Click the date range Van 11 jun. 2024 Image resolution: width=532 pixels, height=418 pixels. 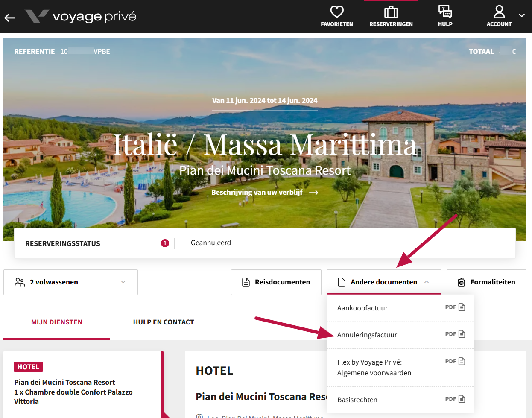click(x=265, y=101)
